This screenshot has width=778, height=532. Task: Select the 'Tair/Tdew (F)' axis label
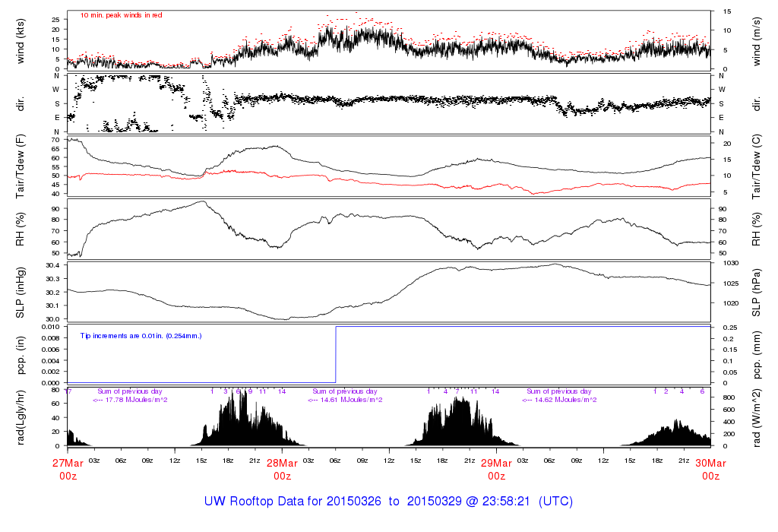click(x=21, y=166)
